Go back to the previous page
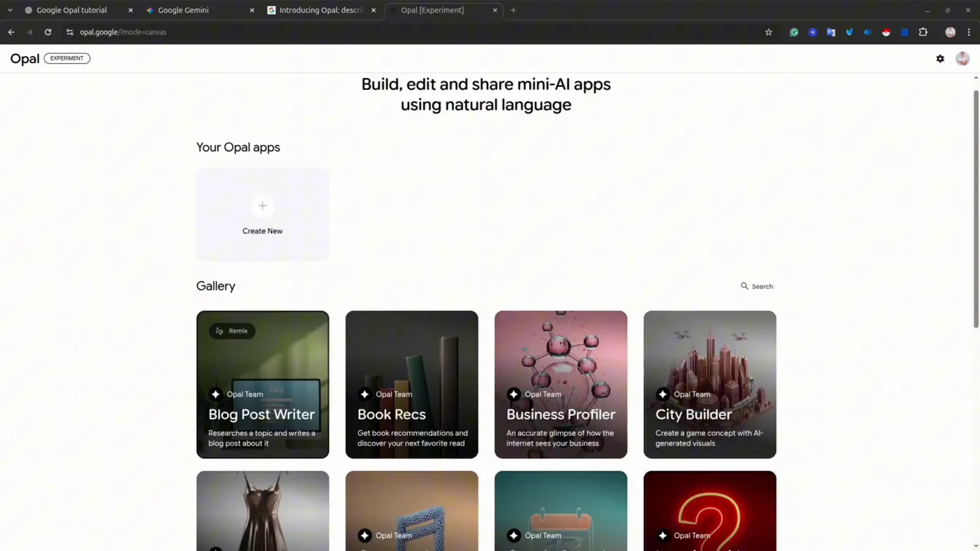The image size is (980, 551). 11,32
